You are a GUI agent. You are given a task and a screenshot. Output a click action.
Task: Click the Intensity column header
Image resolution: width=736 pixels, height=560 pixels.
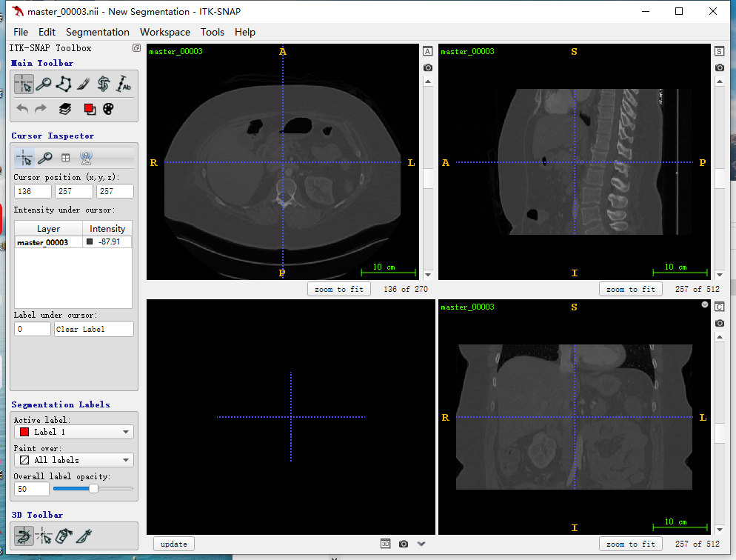coord(107,229)
